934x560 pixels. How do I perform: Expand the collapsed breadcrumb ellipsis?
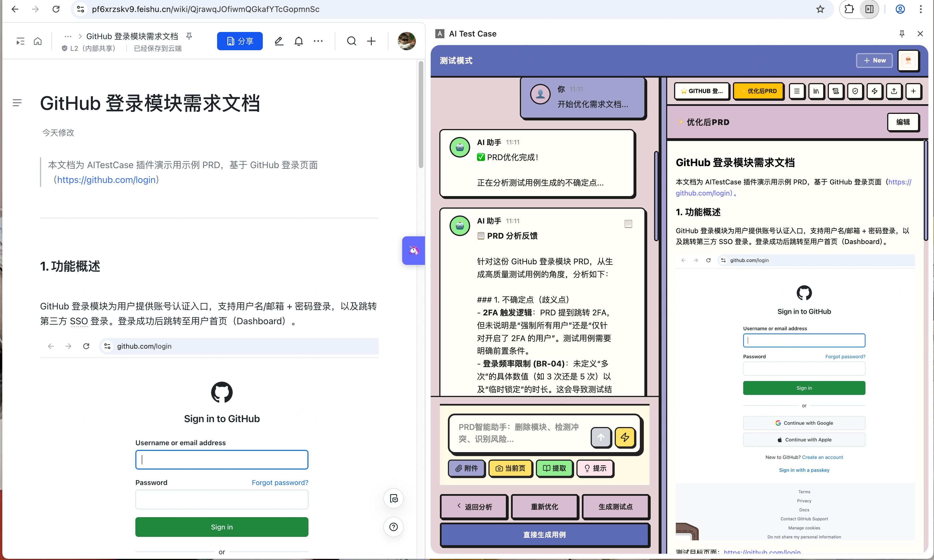tap(68, 36)
